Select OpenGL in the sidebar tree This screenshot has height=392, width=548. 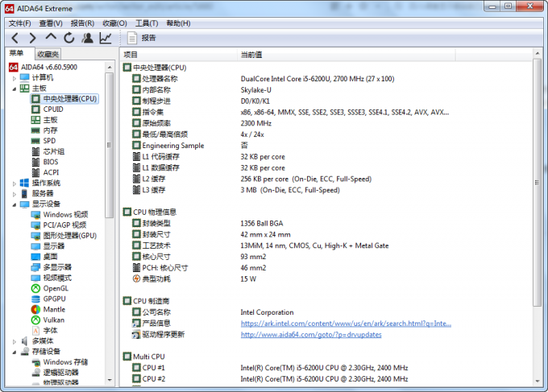point(56,288)
